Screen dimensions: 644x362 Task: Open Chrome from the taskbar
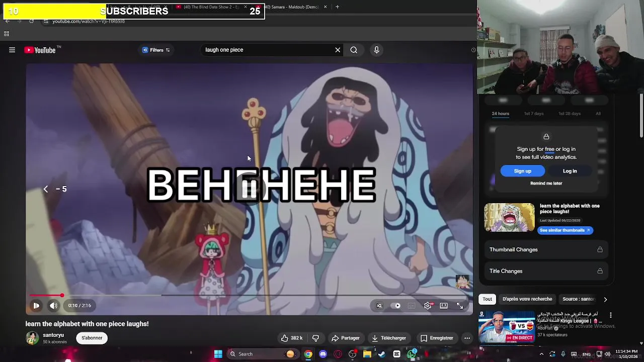(x=308, y=354)
